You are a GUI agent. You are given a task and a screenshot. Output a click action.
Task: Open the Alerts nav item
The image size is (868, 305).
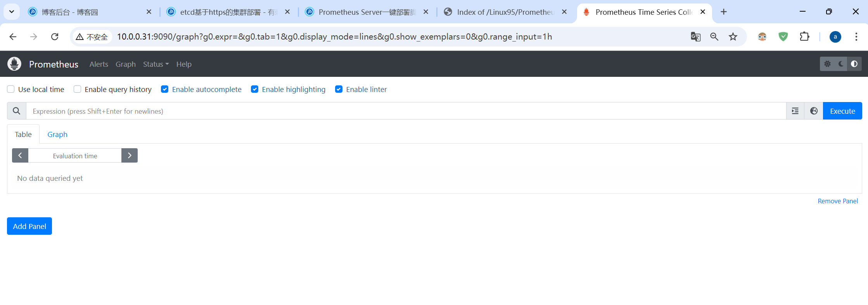click(x=99, y=64)
